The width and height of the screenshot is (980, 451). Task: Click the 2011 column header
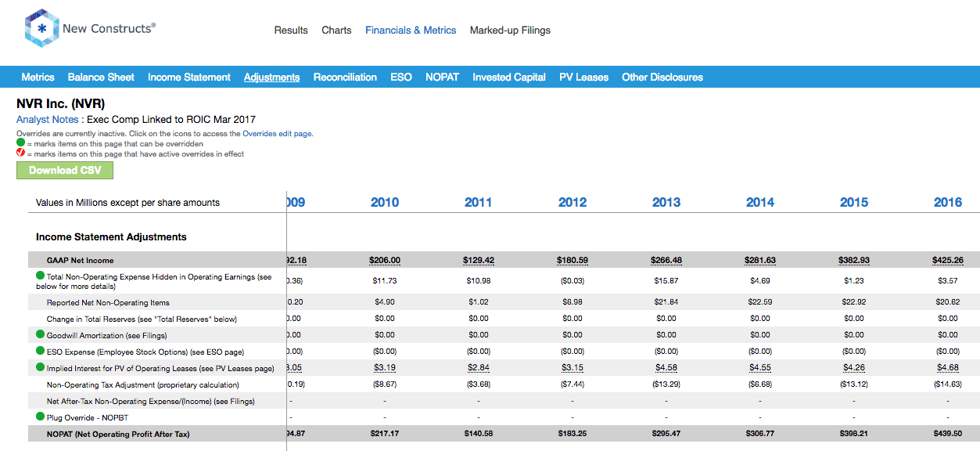click(479, 202)
